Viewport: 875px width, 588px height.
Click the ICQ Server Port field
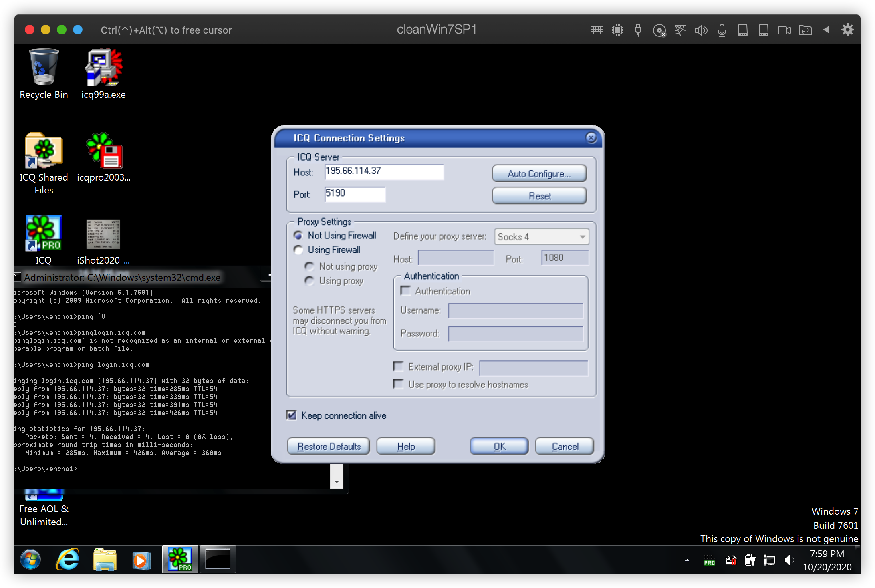[355, 194]
